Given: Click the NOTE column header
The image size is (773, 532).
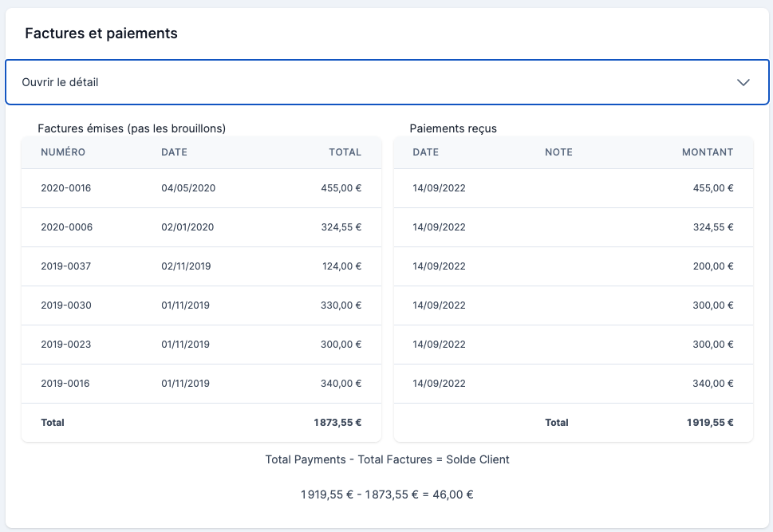Looking at the screenshot, I should click(x=558, y=152).
